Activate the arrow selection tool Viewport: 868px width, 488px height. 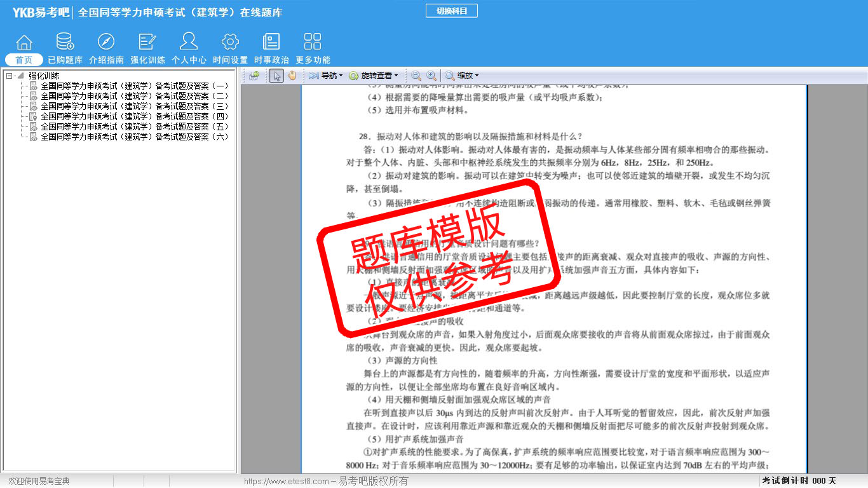(x=276, y=76)
